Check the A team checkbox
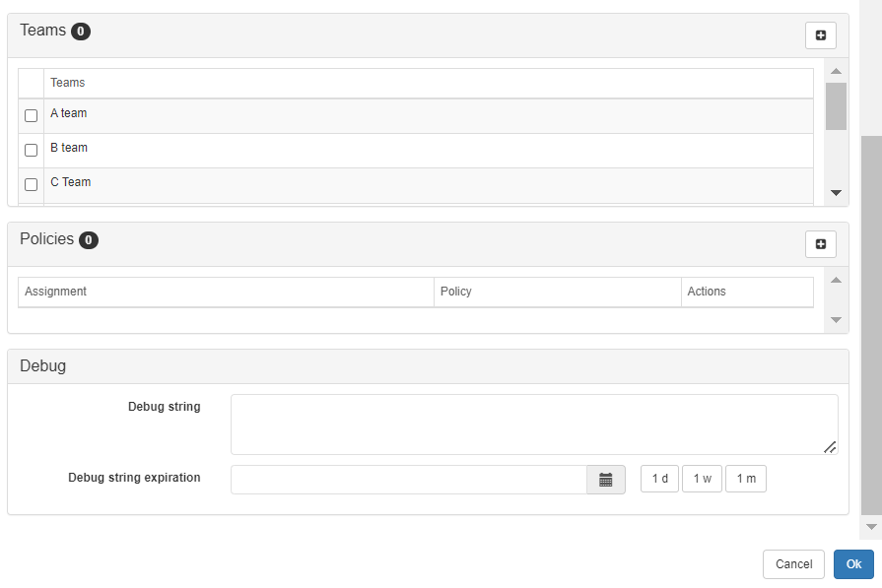882x588 pixels. click(31, 115)
